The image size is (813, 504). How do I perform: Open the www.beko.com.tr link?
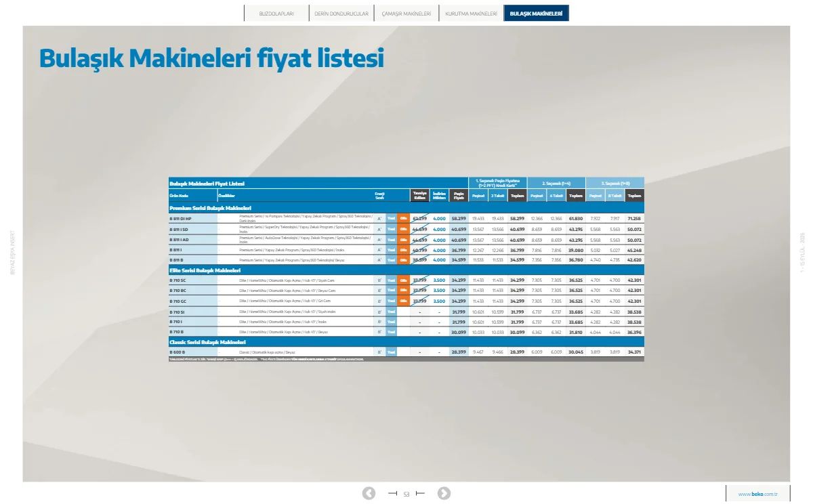[757, 494]
